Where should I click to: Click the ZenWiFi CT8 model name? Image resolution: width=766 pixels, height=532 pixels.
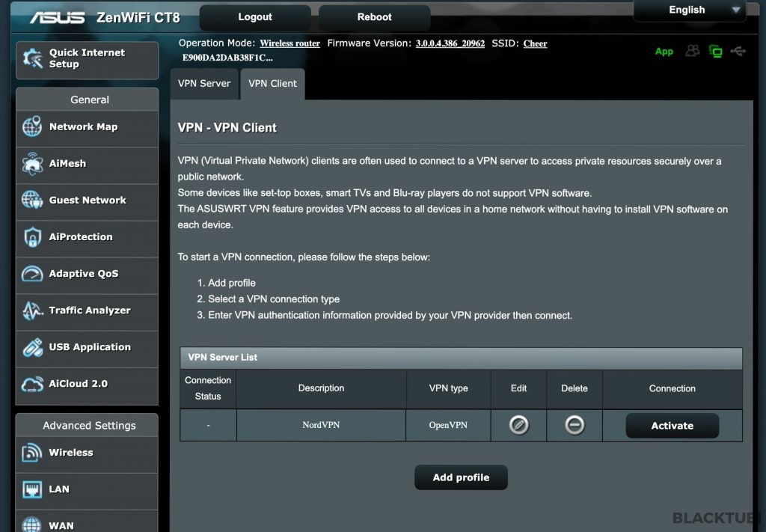point(138,18)
